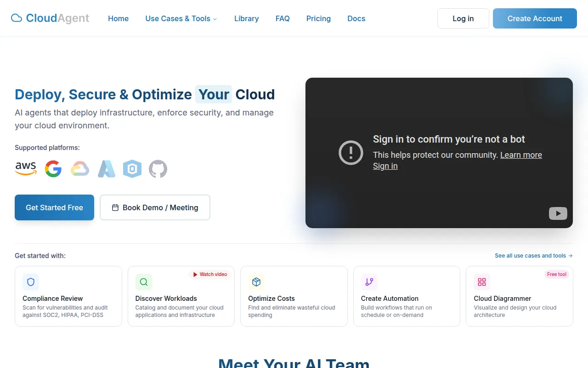Open the FAQ nav item

coord(283,18)
